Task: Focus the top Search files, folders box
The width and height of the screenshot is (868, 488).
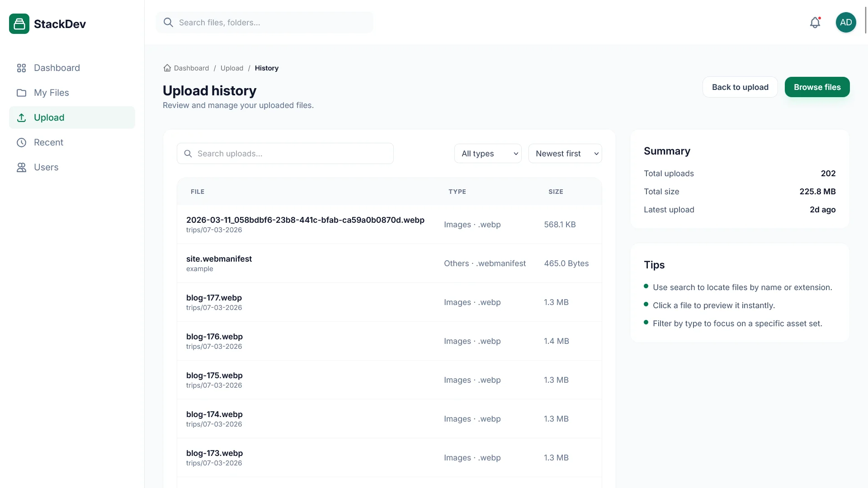Action: click(x=271, y=23)
